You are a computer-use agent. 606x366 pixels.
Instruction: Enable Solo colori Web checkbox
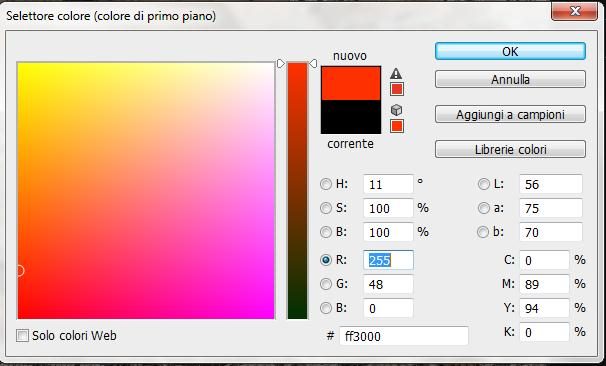[22, 335]
